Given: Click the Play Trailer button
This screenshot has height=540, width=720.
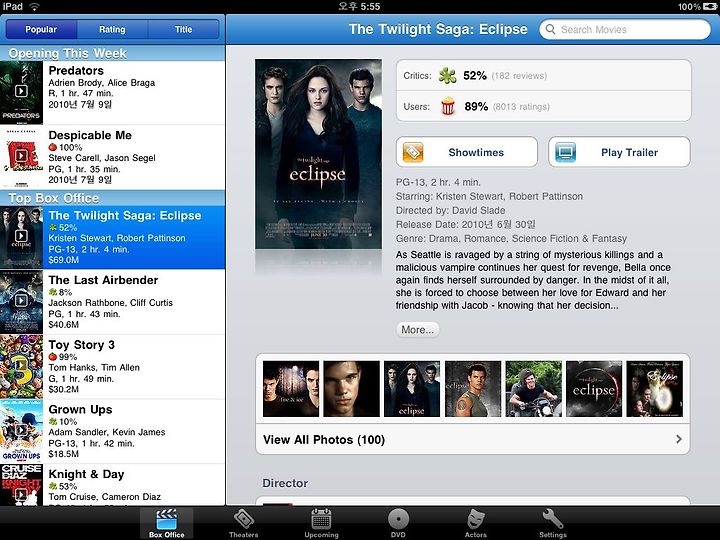Looking at the screenshot, I should 619,152.
